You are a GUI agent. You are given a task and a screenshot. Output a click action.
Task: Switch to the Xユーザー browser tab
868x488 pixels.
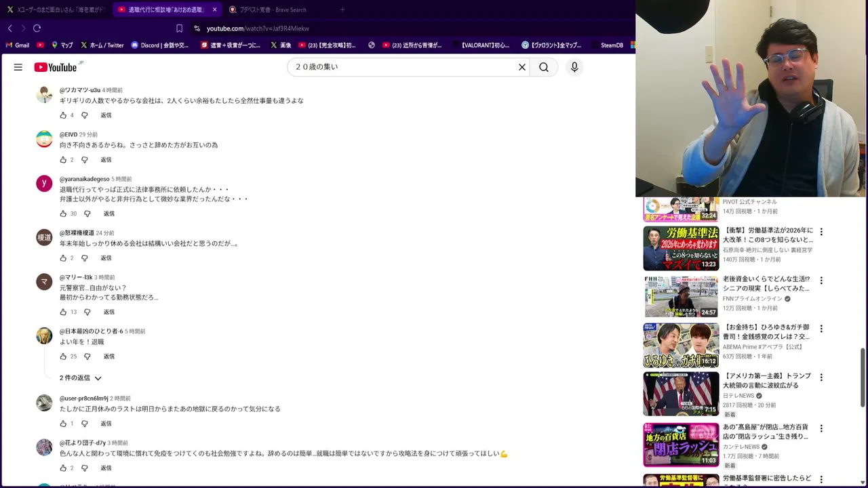56,9
